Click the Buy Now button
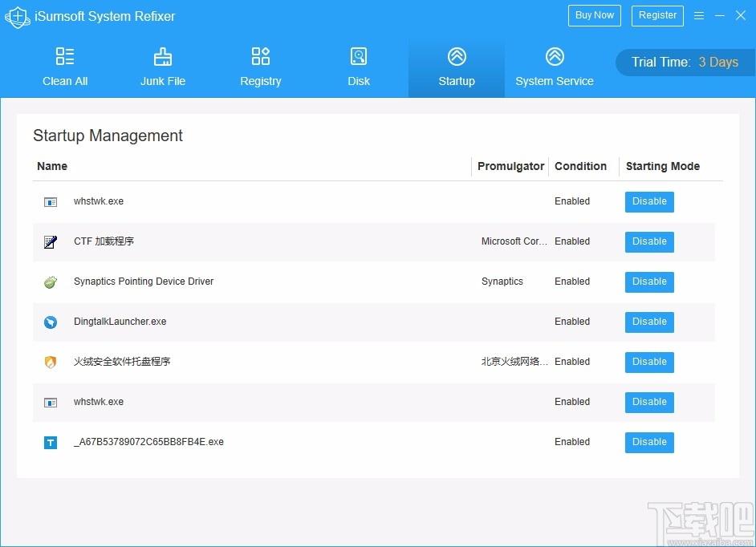The height and width of the screenshot is (547, 756). click(595, 15)
